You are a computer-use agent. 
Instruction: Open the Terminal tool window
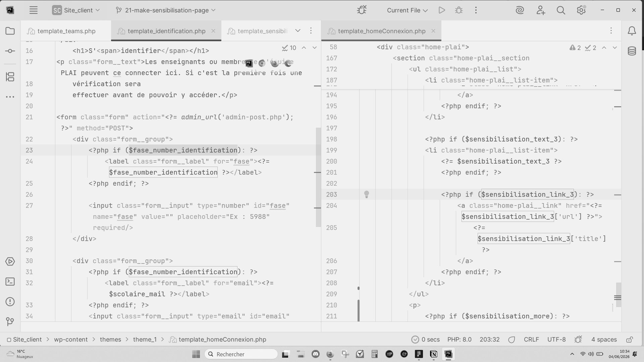coord(10,282)
